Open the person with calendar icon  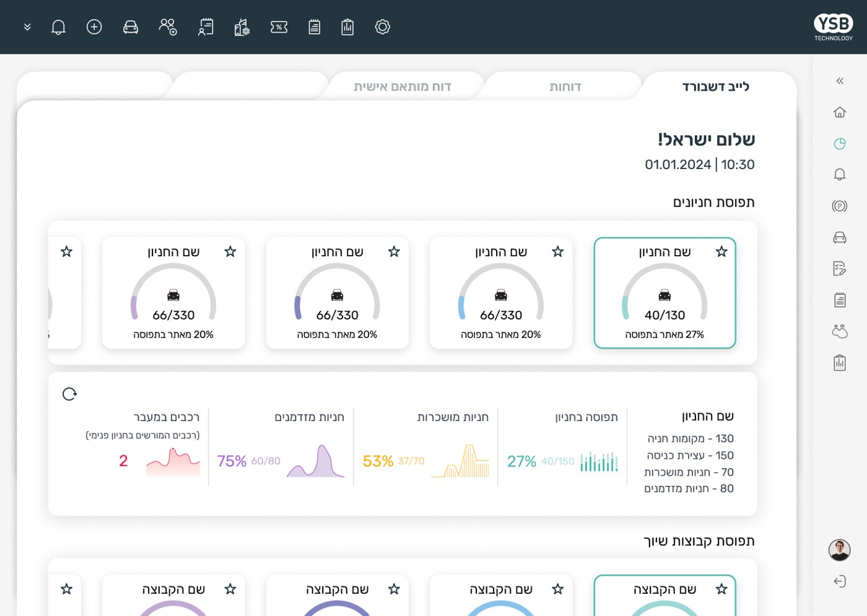click(x=206, y=27)
